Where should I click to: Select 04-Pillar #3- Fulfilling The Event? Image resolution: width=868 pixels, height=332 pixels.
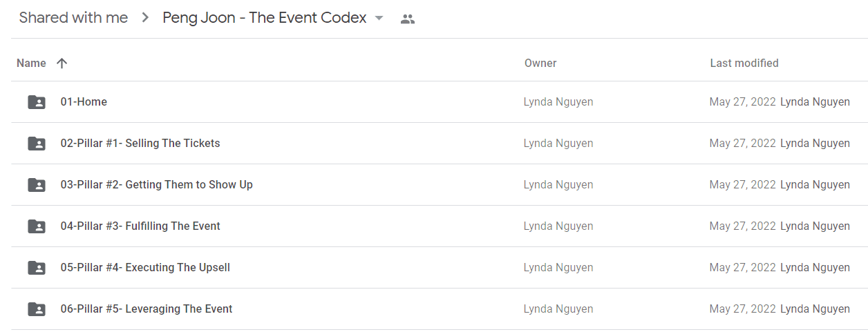140,226
